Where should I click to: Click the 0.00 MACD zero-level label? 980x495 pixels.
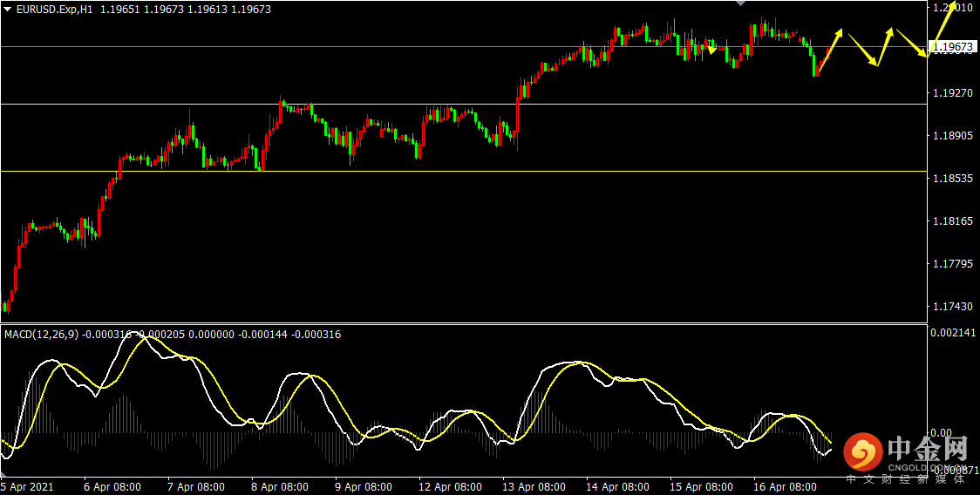coord(943,432)
